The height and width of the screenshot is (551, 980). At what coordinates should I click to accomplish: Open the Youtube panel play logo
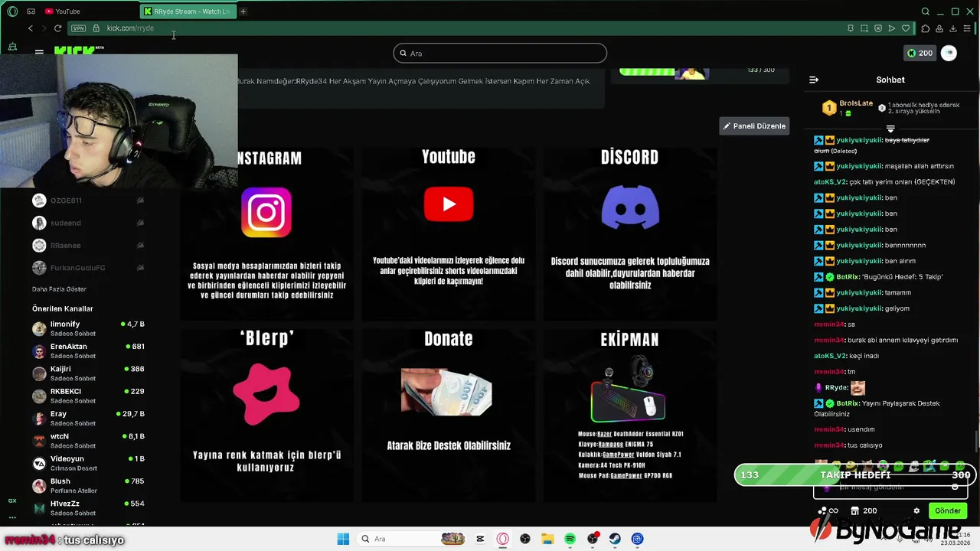pyautogui.click(x=449, y=204)
